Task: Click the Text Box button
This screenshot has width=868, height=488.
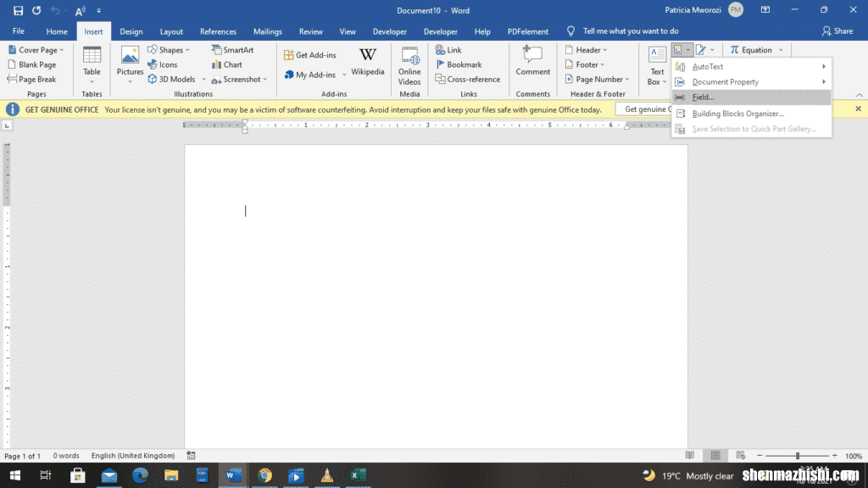Action: pos(657,66)
